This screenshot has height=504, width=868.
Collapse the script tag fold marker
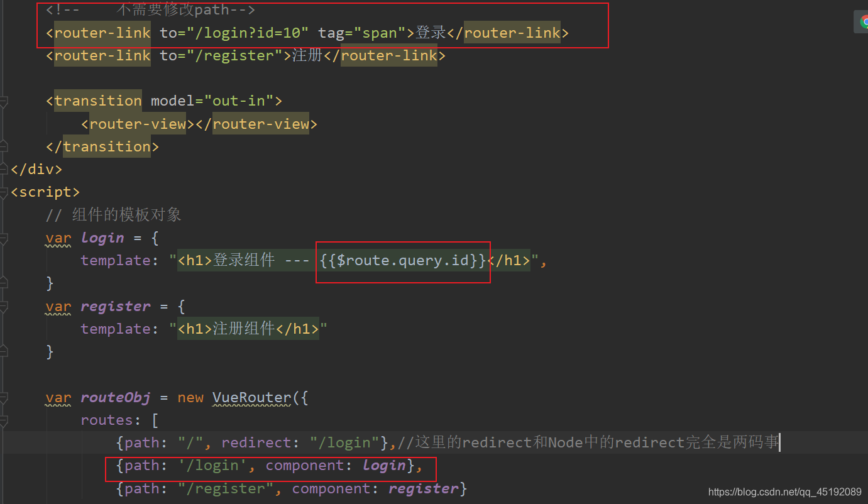click(x=4, y=192)
